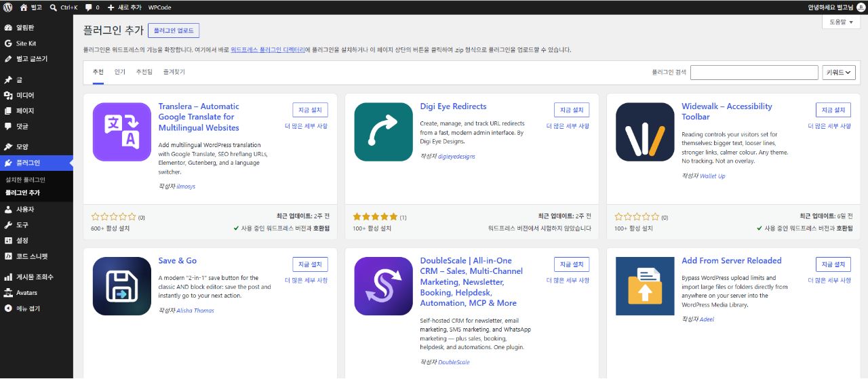
Task: Open Digi Eye Redirects title link
Action: coord(453,106)
